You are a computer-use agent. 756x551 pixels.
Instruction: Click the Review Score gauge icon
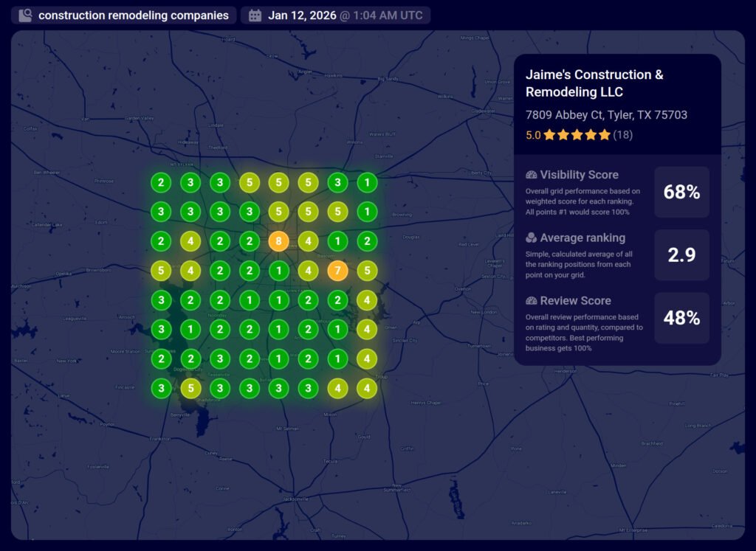pos(531,301)
